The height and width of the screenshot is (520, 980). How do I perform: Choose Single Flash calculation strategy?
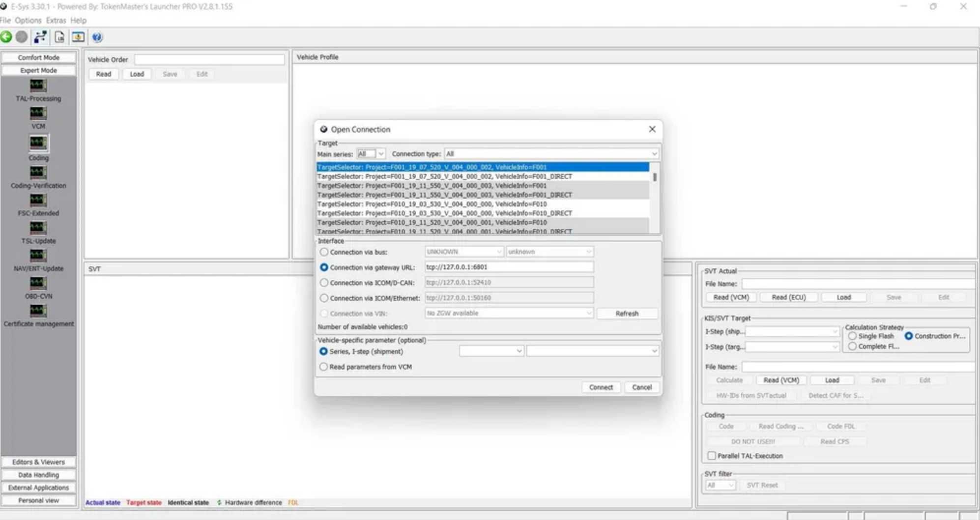[853, 336]
